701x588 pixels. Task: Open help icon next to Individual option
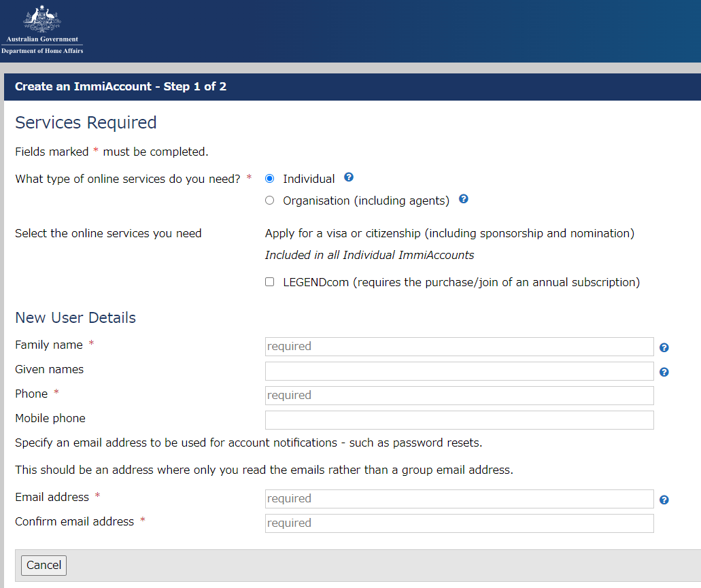[349, 177]
